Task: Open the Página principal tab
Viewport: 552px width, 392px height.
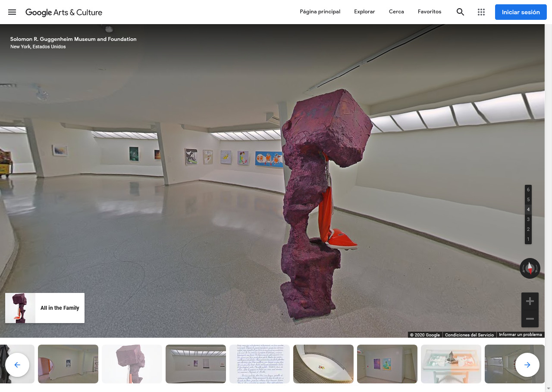Action: pos(320,12)
